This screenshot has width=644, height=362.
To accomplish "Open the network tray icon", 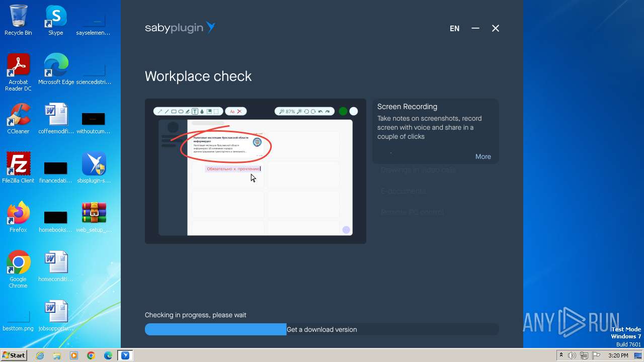I will pyautogui.click(x=584, y=355).
